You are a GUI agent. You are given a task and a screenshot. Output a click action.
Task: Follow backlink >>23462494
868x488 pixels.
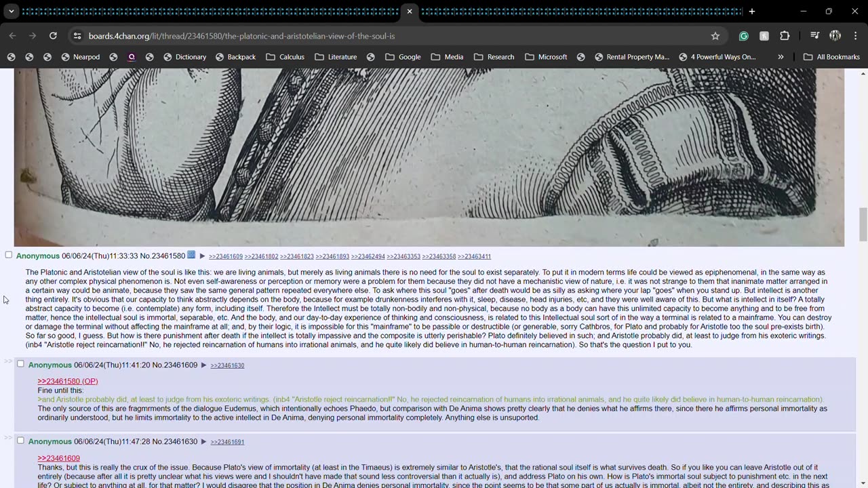point(368,256)
